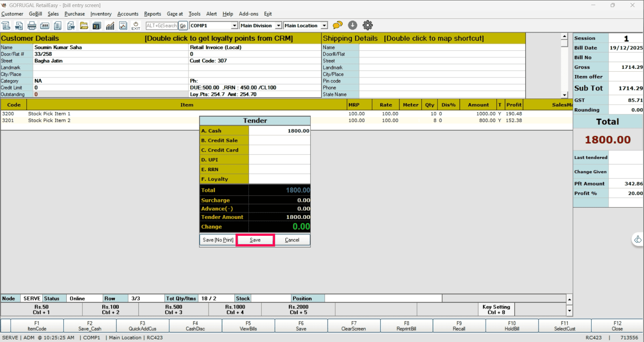Screen dimensions: 644x342
Task: Click the F2 Save_Cash function button
Action: click(90, 326)
